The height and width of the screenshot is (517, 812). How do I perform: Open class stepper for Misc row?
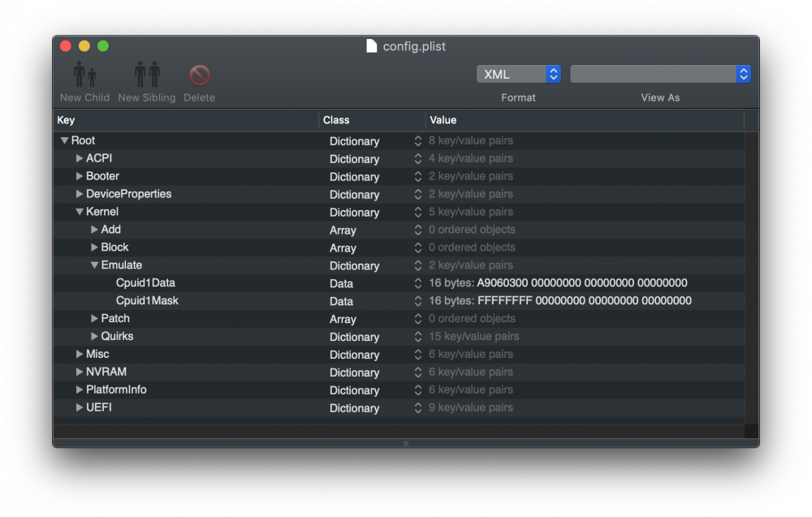click(418, 354)
